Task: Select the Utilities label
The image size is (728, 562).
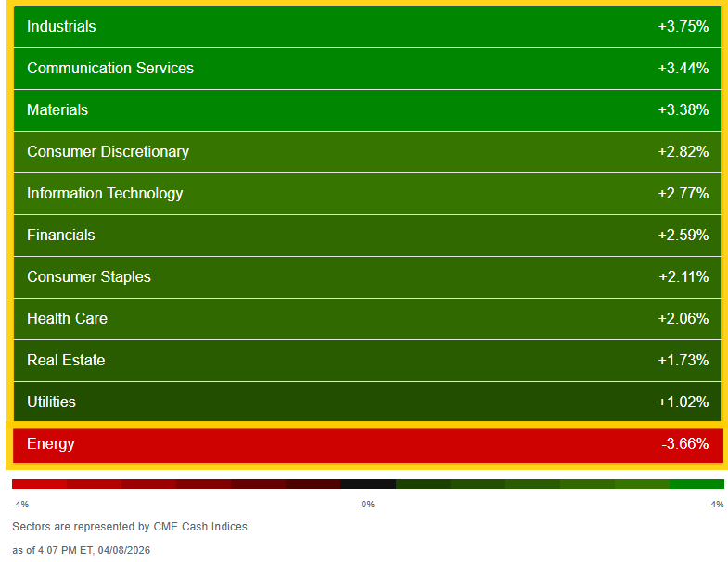Action: click(51, 402)
